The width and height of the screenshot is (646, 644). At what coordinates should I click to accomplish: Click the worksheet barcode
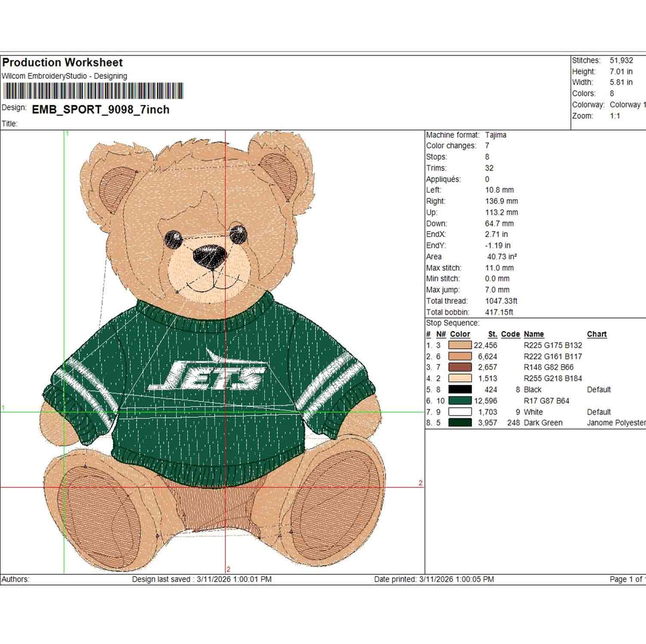[93, 91]
